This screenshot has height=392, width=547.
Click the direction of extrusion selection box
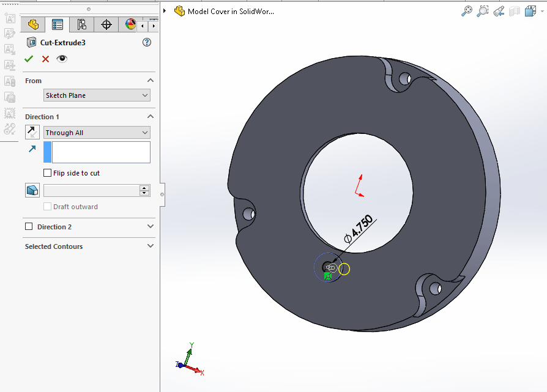(101, 152)
